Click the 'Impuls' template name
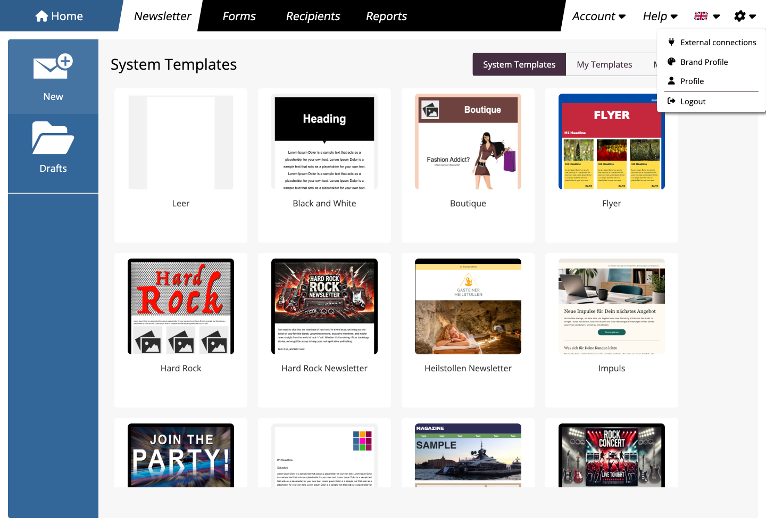Image resolution: width=766 pixels, height=532 pixels. tap(612, 368)
